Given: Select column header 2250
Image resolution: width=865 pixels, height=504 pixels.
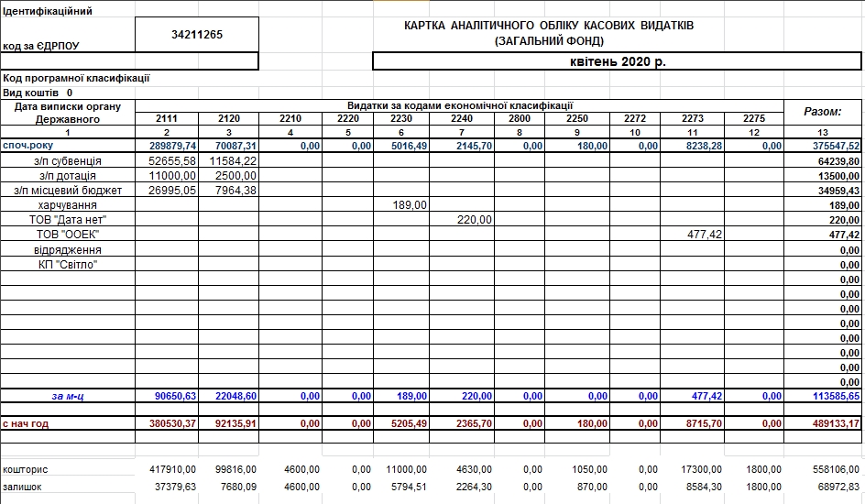Looking at the screenshot, I should click(x=577, y=118).
